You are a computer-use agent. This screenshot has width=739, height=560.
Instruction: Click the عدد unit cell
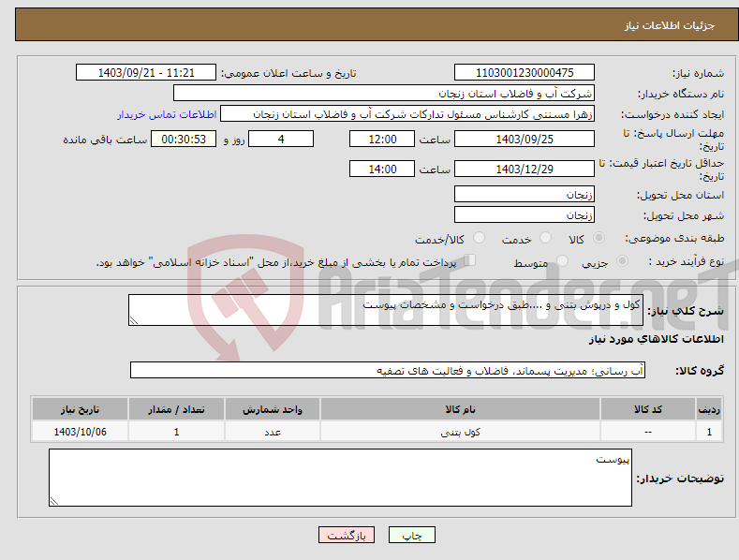273,432
